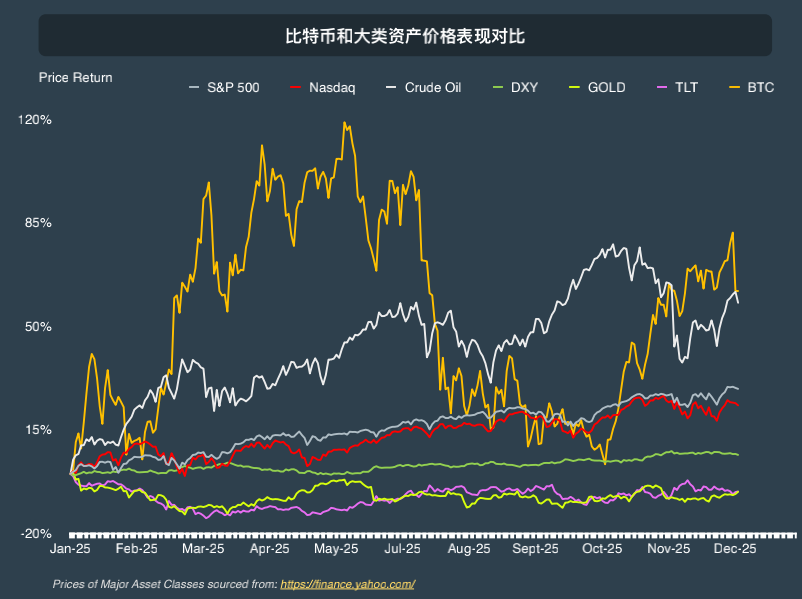Screen dimensions: 802x599
Task: Select the Oct-25 x-axis label
Action: coord(602,549)
